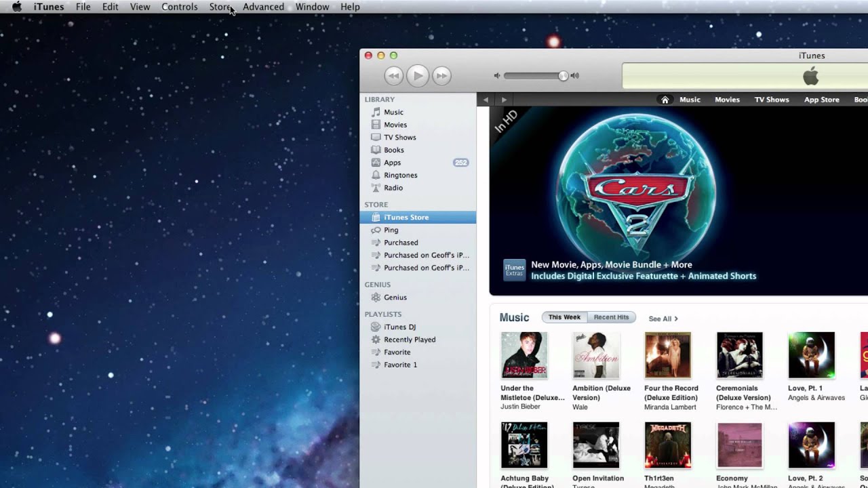This screenshot has width=868, height=488.
Task: Click the LIBRARY section header
Action: (379, 100)
